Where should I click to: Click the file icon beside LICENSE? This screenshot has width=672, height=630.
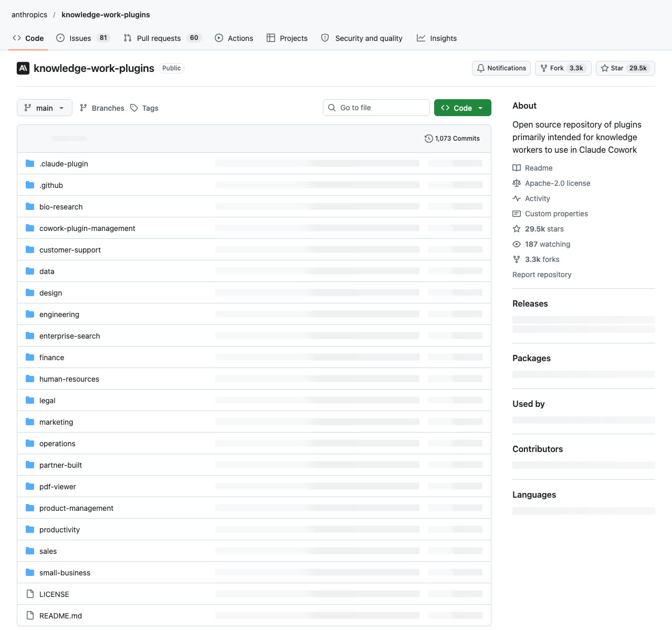click(30, 594)
